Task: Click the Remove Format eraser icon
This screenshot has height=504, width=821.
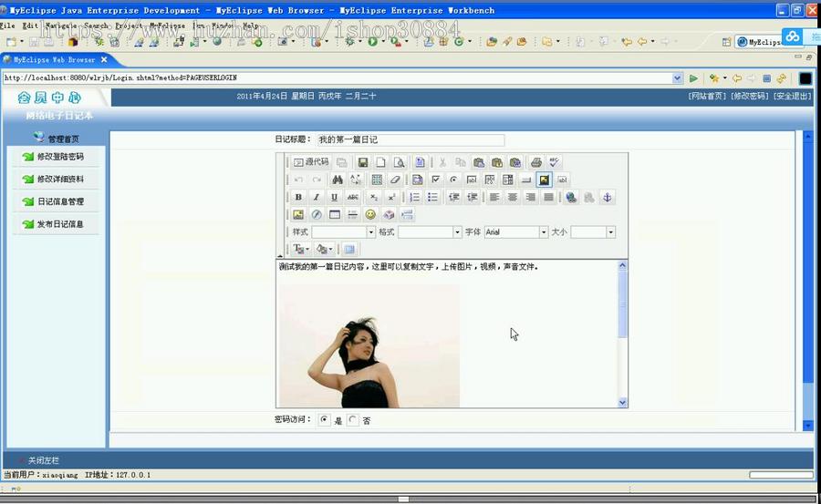Action: tap(395, 180)
